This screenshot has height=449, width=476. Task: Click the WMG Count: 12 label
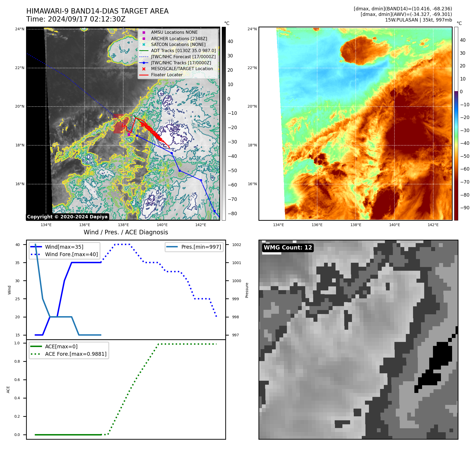(x=288, y=248)
